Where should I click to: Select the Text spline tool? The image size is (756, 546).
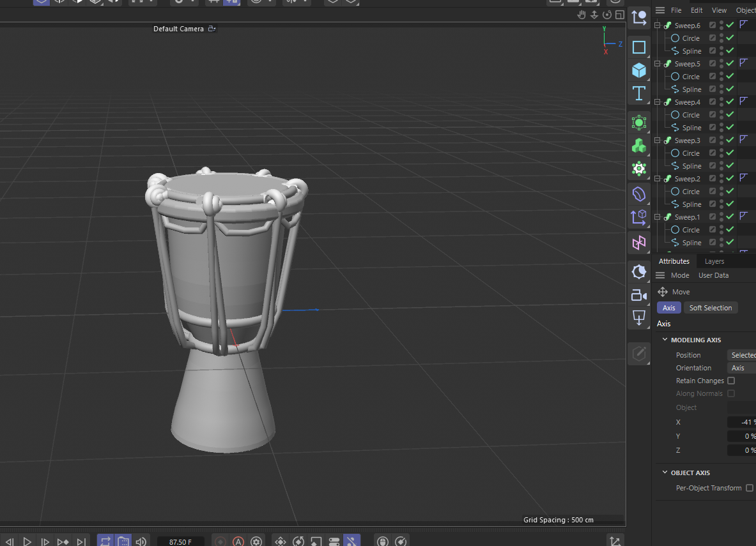tap(638, 93)
